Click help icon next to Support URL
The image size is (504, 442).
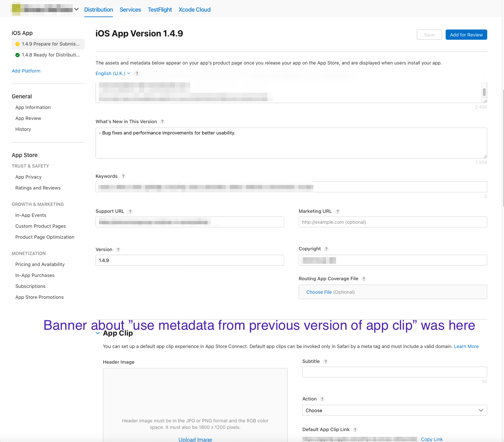pyautogui.click(x=130, y=211)
